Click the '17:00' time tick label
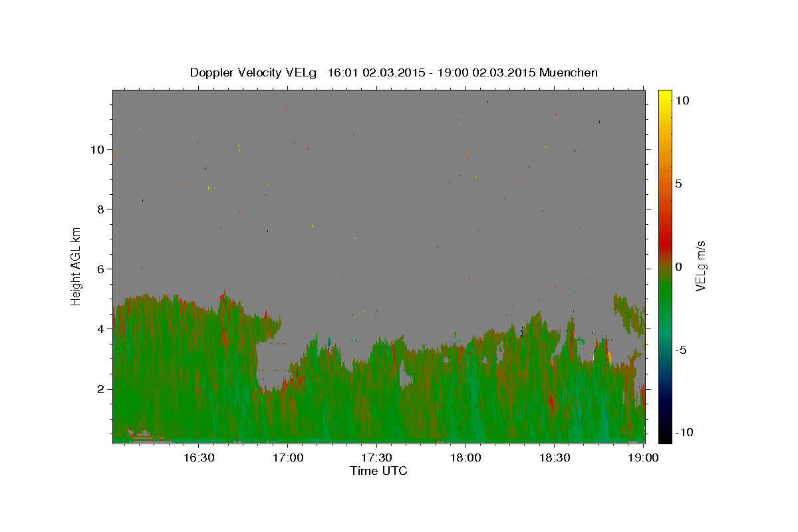The image size is (798, 532). pos(287,458)
